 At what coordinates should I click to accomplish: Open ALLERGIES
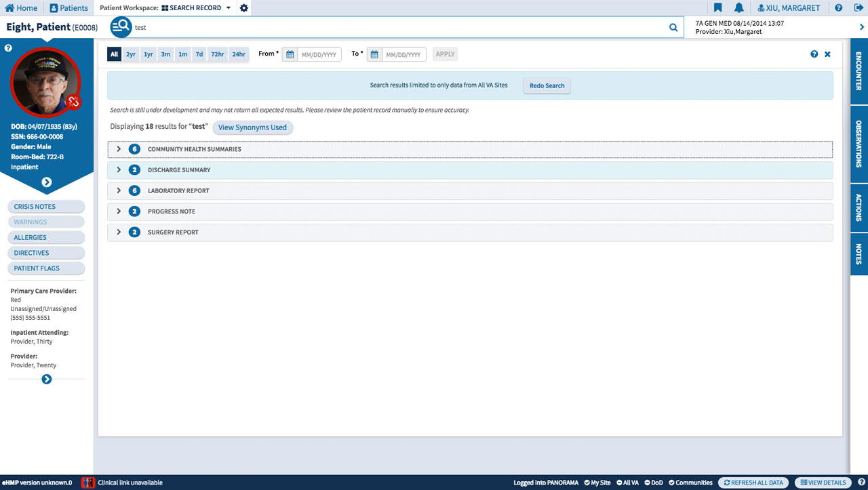(46, 238)
